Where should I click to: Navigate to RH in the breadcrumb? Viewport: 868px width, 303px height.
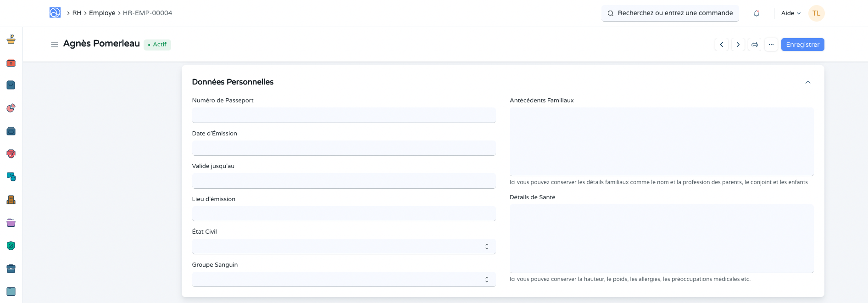(x=77, y=13)
